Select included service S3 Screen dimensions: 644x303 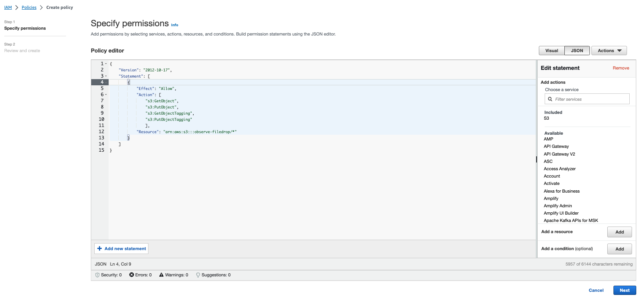pos(546,118)
